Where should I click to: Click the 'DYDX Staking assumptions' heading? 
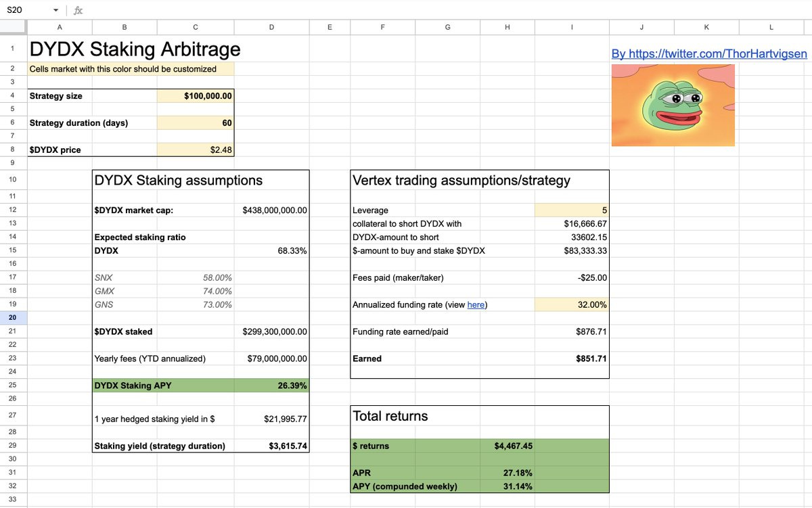click(x=179, y=181)
